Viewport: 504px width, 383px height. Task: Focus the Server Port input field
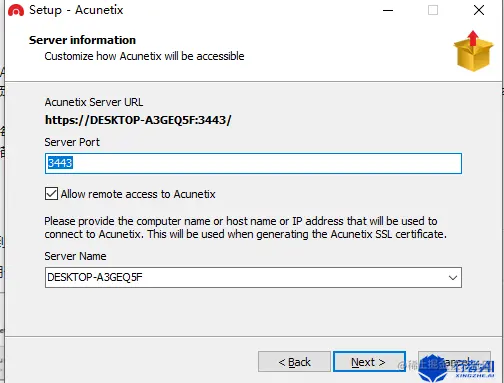coord(253,163)
